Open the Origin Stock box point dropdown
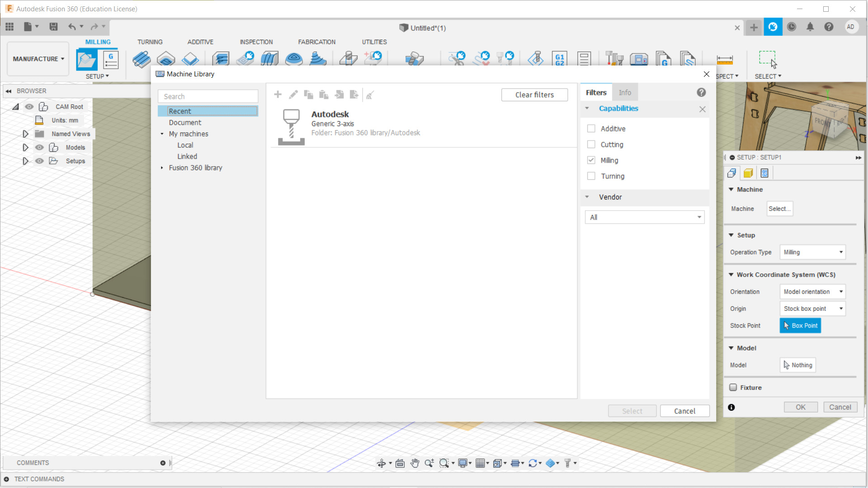The width and height of the screenshot is (868, 488). tap(813, 309)
